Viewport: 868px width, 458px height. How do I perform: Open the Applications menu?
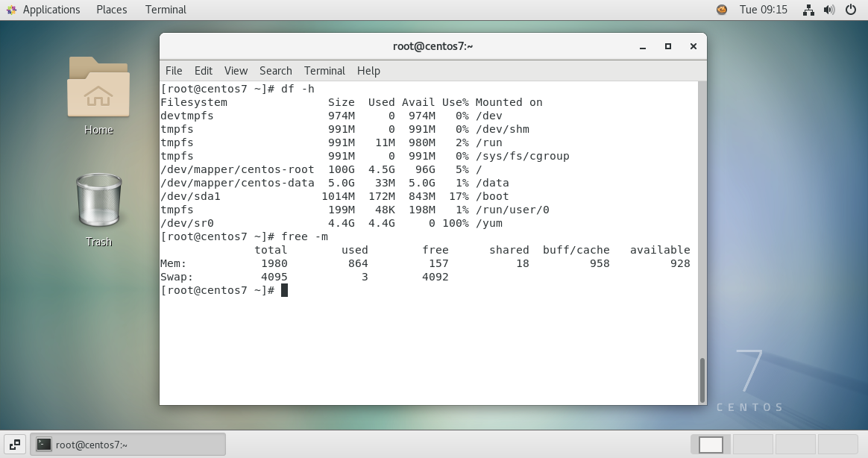coord(51,10)
